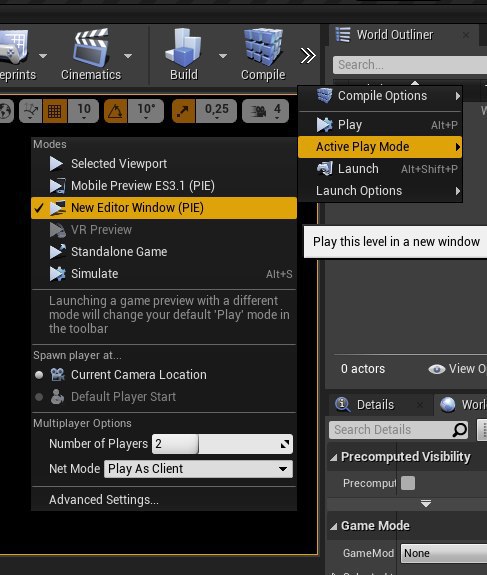Click the Standalone Game icon
The height and width of the screenshot is (575, 487).
pyautogui.click(x=58, y=252)
